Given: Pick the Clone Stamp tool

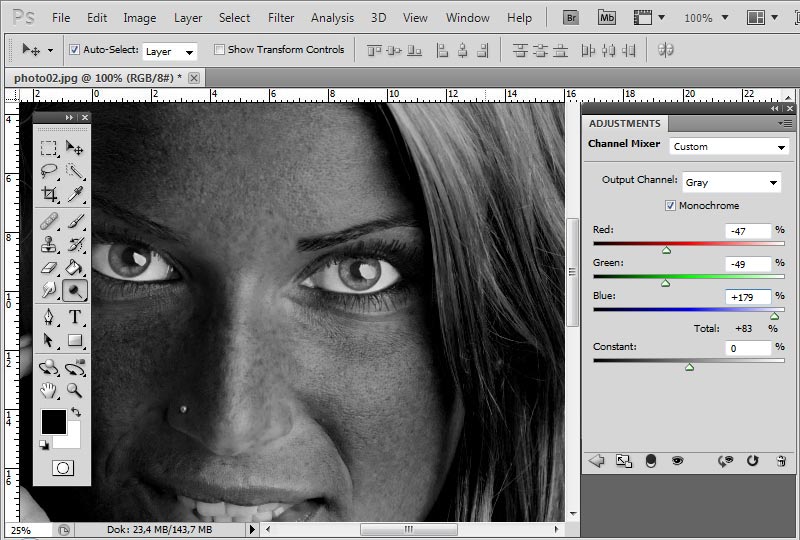Looking at the screenshot, I should coord(48,244).
